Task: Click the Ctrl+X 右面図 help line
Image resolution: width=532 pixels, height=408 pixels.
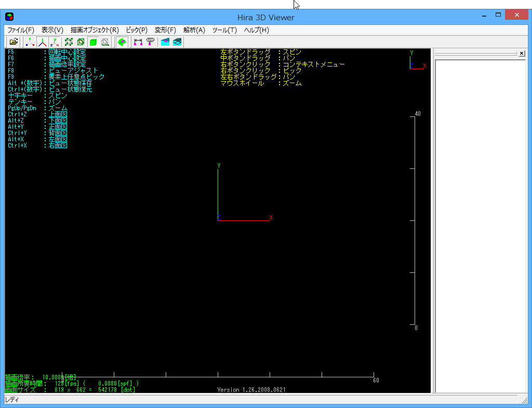Action: (37, 146)
